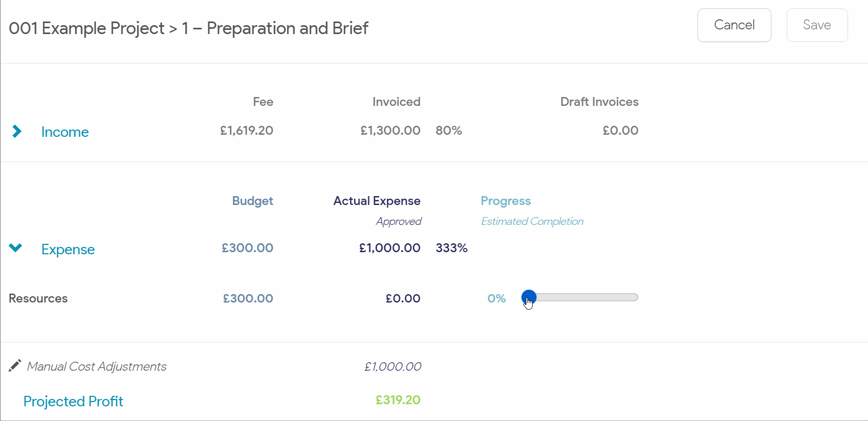Click the Resources 0% progress value
This screenshot has height=421, width=868.
click(x=496, y=298)
